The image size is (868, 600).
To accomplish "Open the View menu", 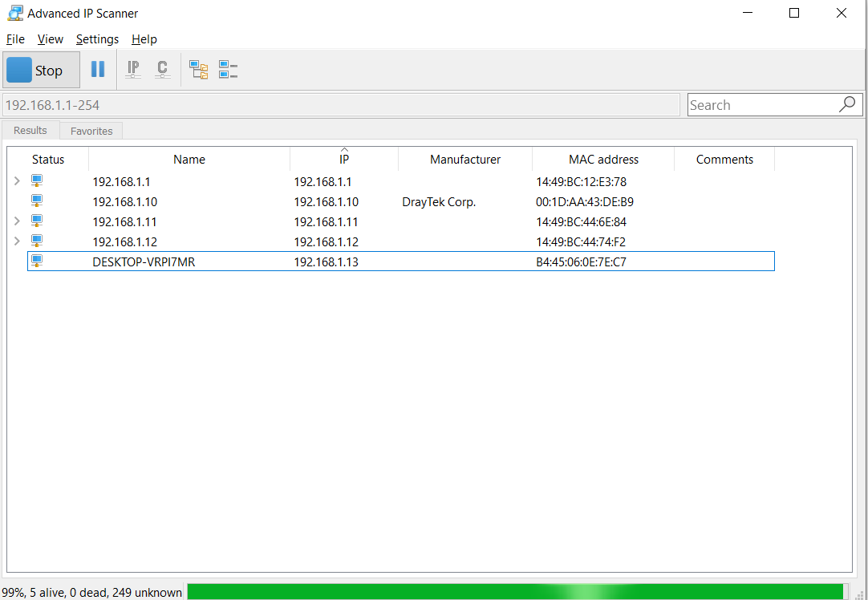I will (51, 39).
